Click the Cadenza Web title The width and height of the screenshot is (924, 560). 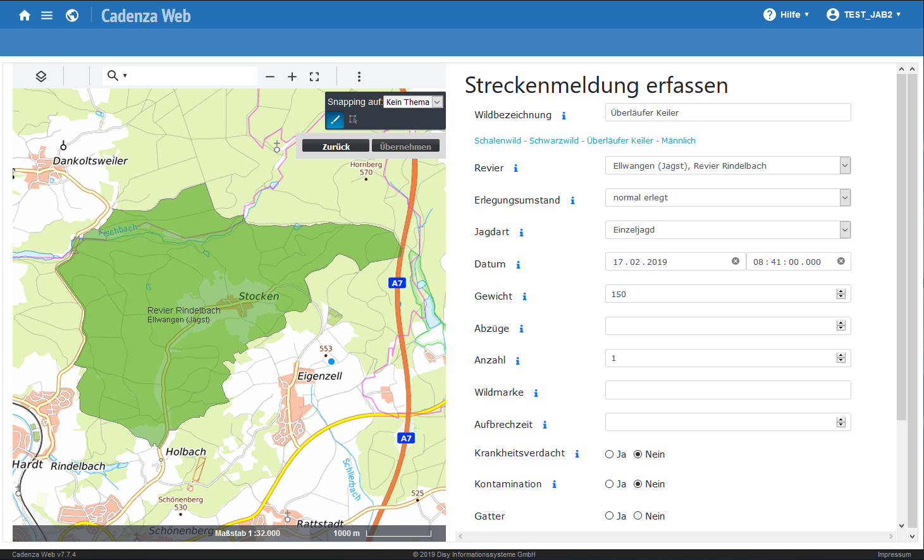[x=145, y=16]
